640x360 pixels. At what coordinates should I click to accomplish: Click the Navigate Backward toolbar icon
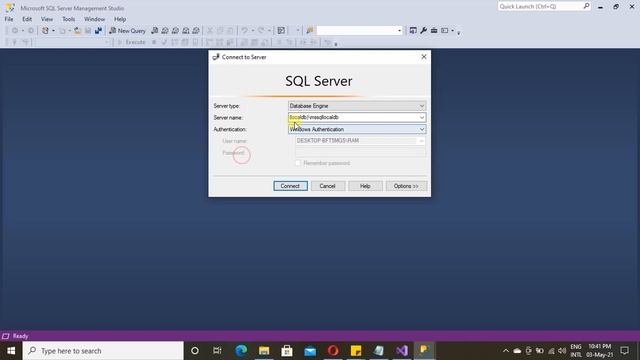[15, 31]
